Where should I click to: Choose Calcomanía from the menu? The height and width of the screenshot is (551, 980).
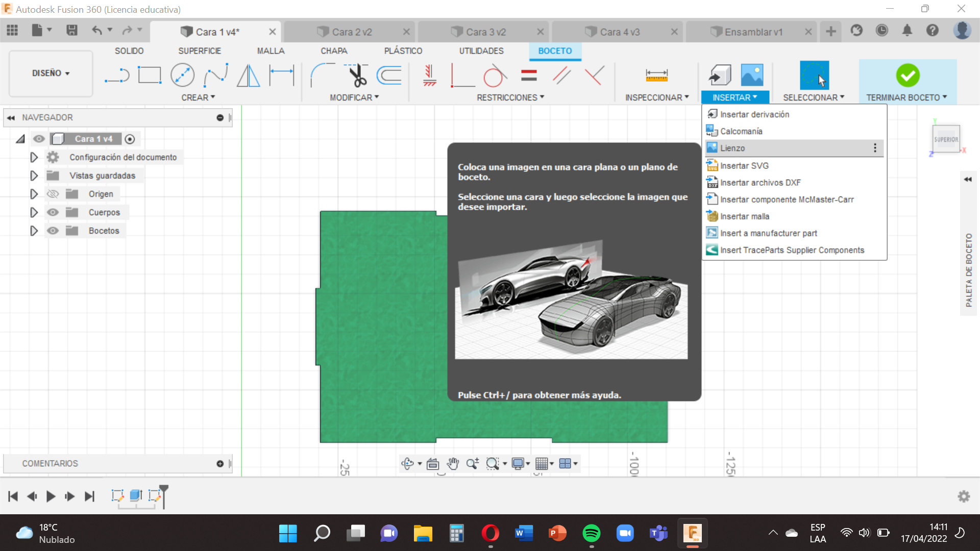[x=794, y=131]
